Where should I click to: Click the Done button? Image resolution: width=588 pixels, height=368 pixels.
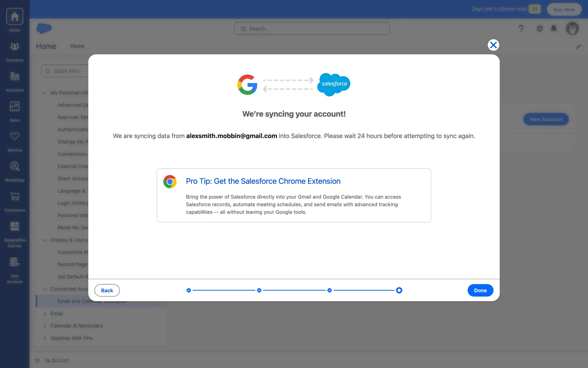(480, 290)
